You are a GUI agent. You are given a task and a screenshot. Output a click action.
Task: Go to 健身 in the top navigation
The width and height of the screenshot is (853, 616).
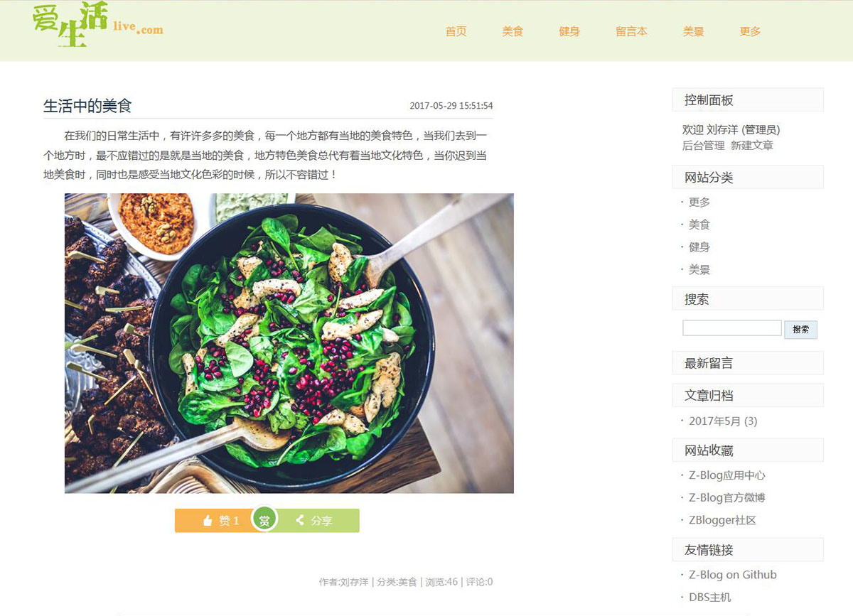(x=569, y=31)
